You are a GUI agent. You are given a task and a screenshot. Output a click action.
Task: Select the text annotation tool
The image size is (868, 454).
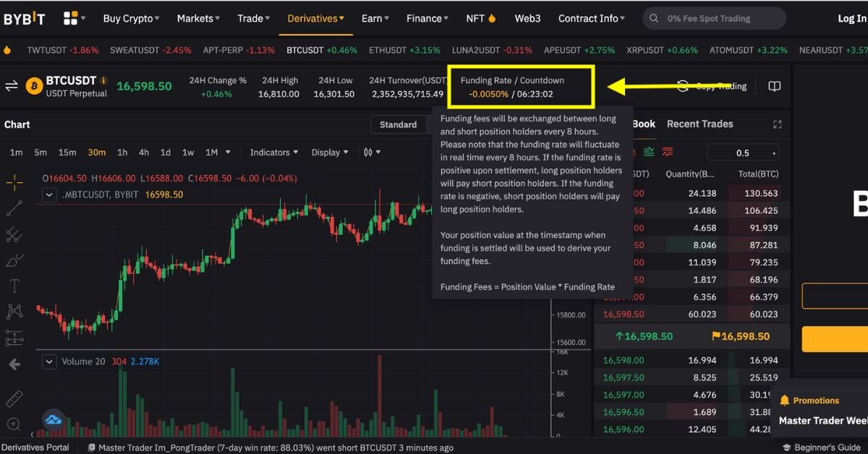[x=14, y=286]
